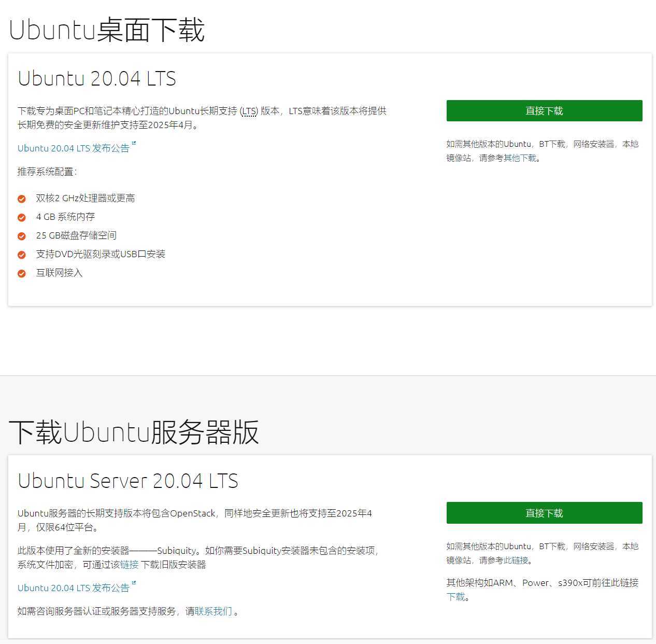Open the 其他下载 link
Screen dimensions: 656x644
click(520, 158)
